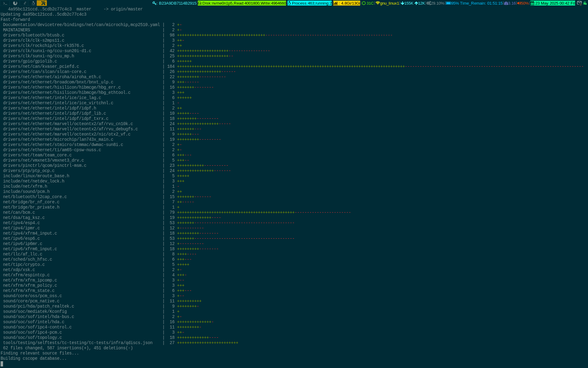This screenshot has width=588, height=368.
Task: Select drivers/clk/sunxi-ng/ccu_mp.h entry
Action: (x=39, y=56)
